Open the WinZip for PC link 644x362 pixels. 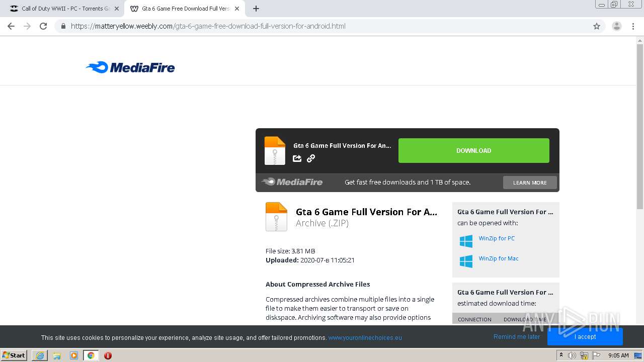click(497, 238)
